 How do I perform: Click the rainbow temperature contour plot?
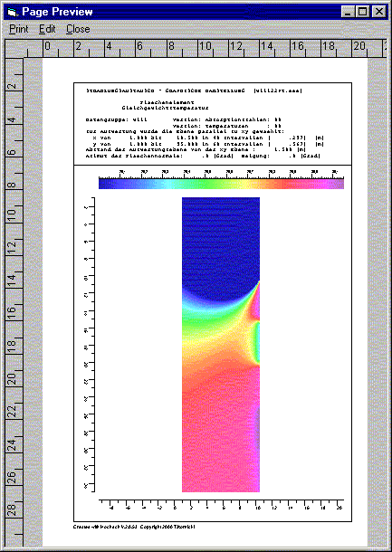(x=221, y=345)
